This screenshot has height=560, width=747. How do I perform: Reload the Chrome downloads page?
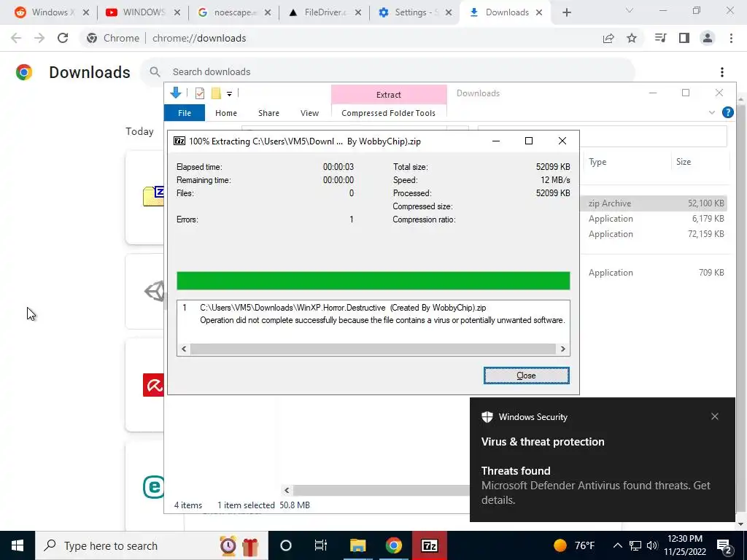pyautogui.click(x=63, y=38)
